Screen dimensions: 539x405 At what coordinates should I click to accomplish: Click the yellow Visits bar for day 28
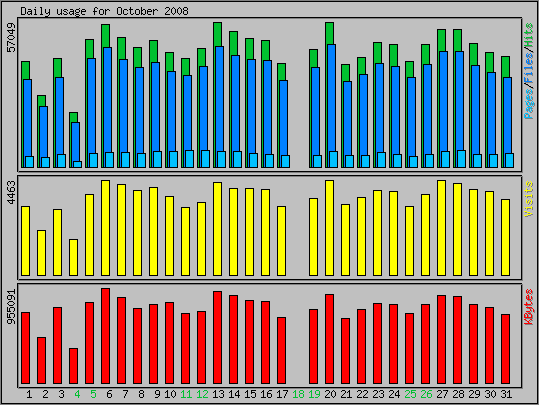tap(457, 229)
